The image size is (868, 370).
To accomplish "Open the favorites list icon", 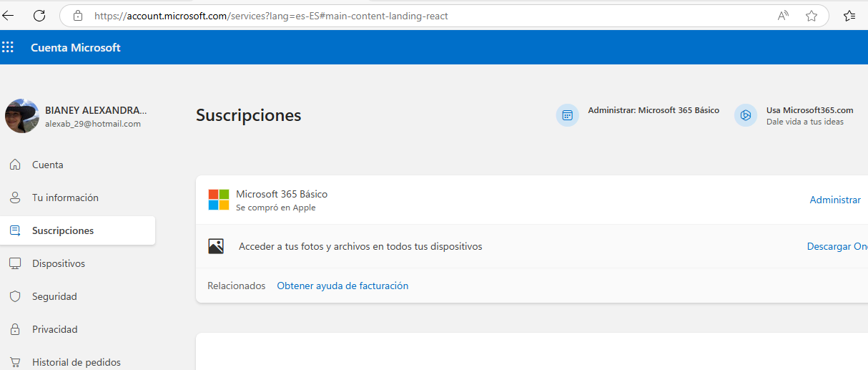I will pyautogui.click(x=849, y=15).
